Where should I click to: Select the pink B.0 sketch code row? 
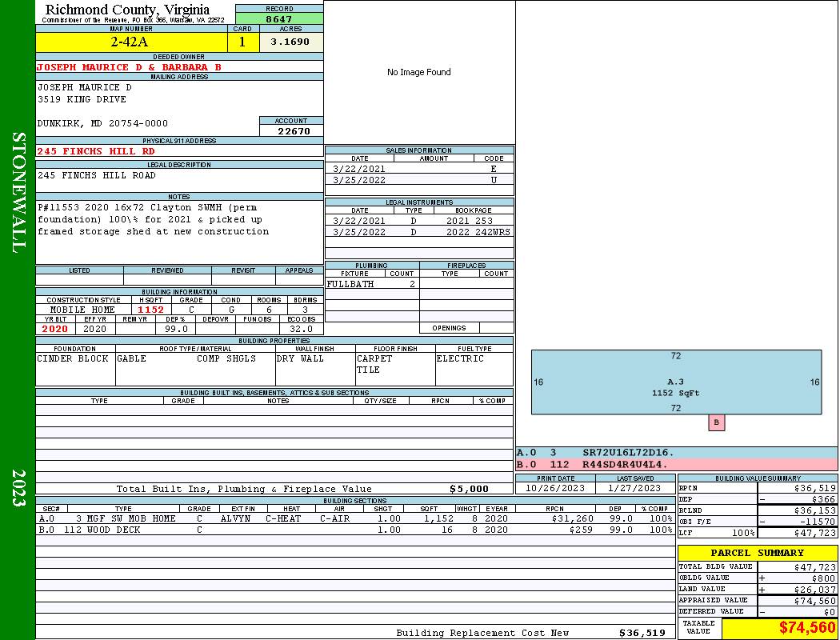coord(676,464)
